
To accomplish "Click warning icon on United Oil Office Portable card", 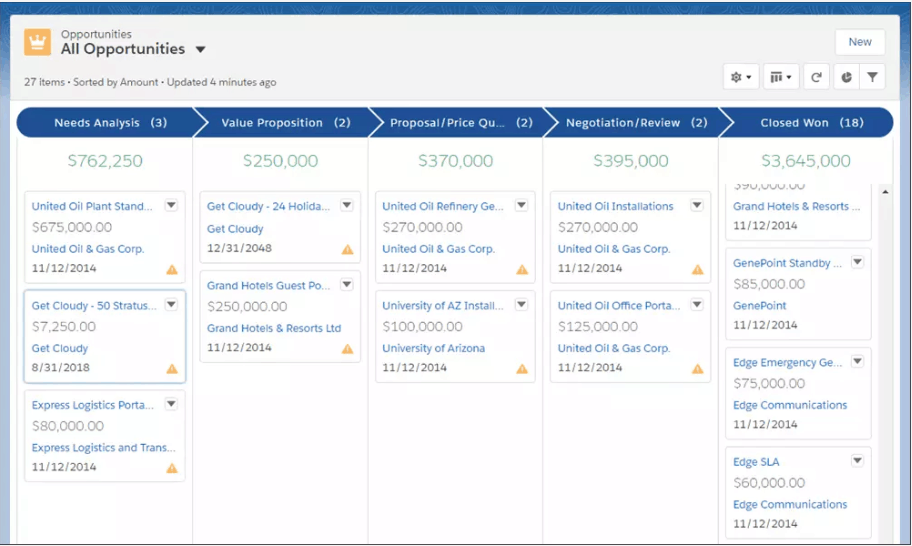I will coord(697,369).
